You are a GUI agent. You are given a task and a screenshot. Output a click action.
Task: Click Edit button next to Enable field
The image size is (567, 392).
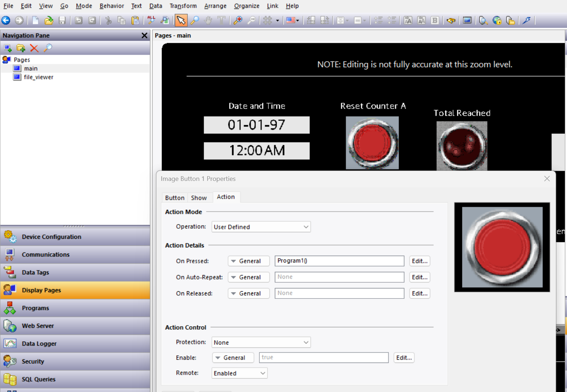click(404, 358)
